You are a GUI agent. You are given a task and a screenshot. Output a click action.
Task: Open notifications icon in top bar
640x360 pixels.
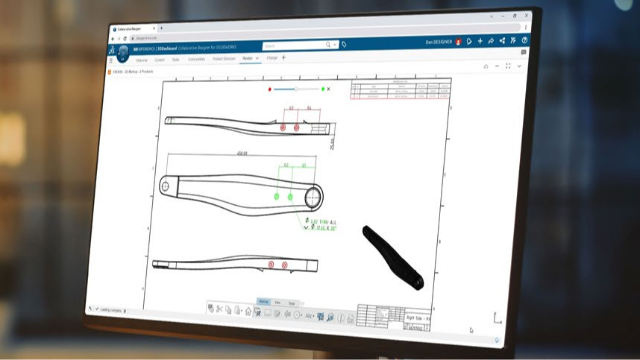tap(469, 41)
